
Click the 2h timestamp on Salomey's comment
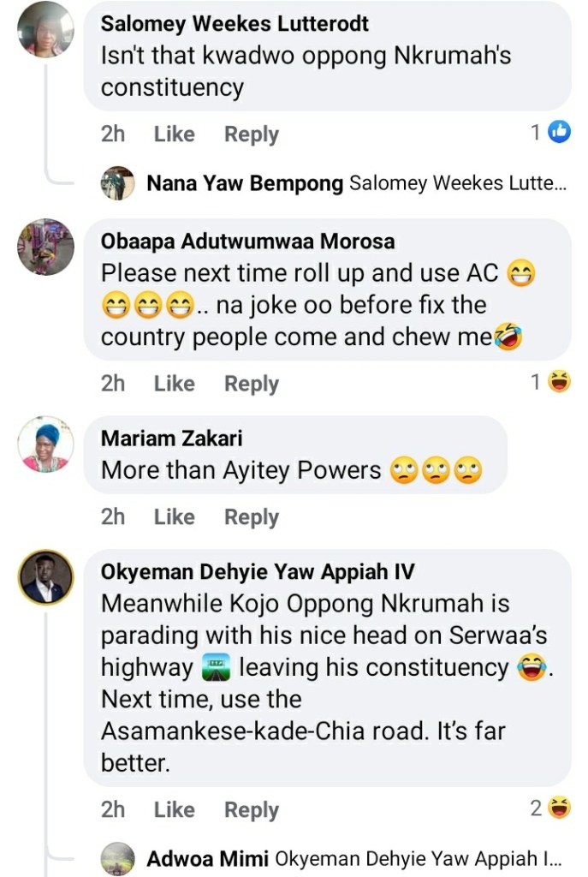pyautogui.click(x=112, y=134)
